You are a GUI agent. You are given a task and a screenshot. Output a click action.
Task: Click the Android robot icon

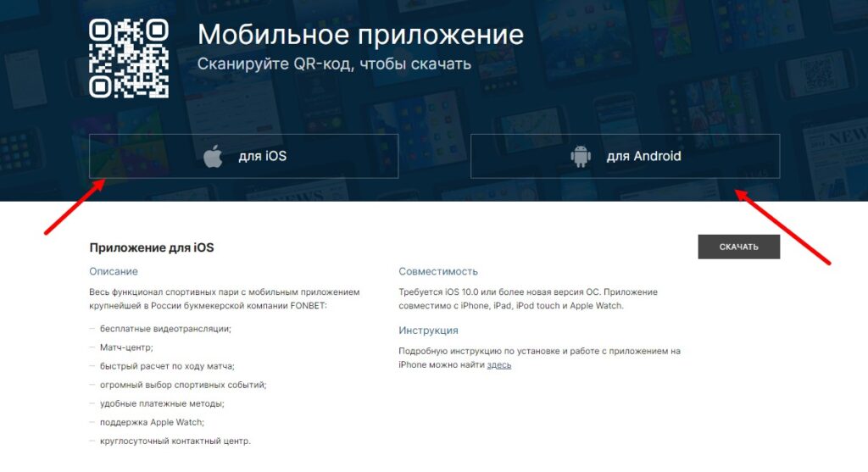[581, 156]
